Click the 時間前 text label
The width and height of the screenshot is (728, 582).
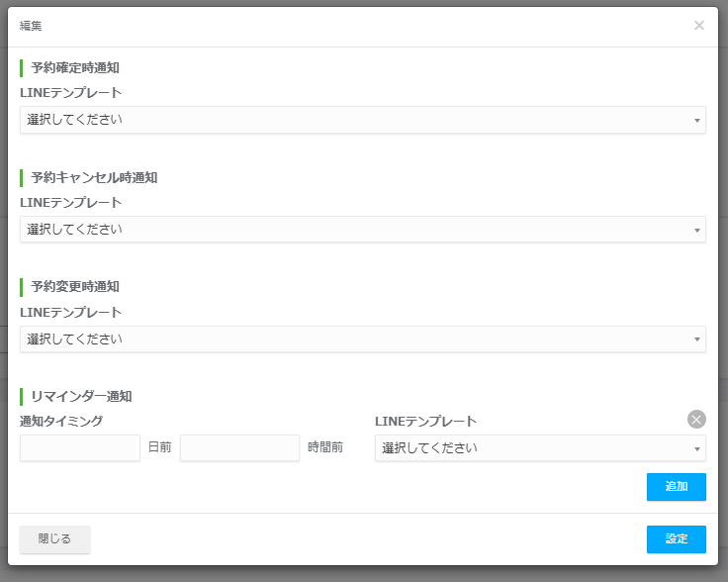(x=325, y=447)
